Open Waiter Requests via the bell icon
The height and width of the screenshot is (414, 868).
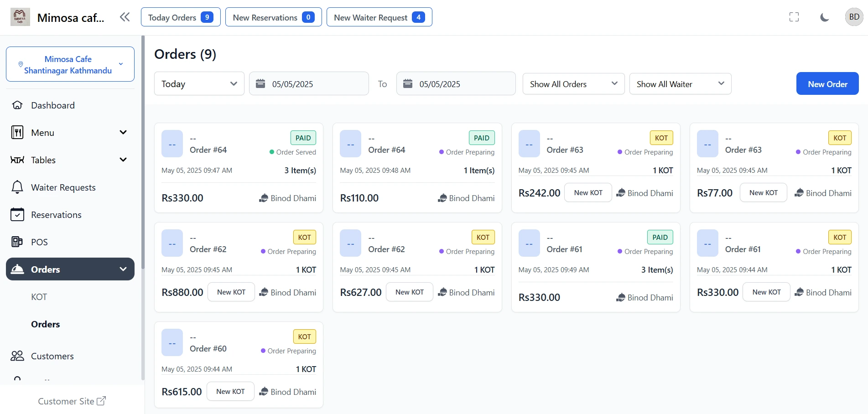tap(17, 187)
